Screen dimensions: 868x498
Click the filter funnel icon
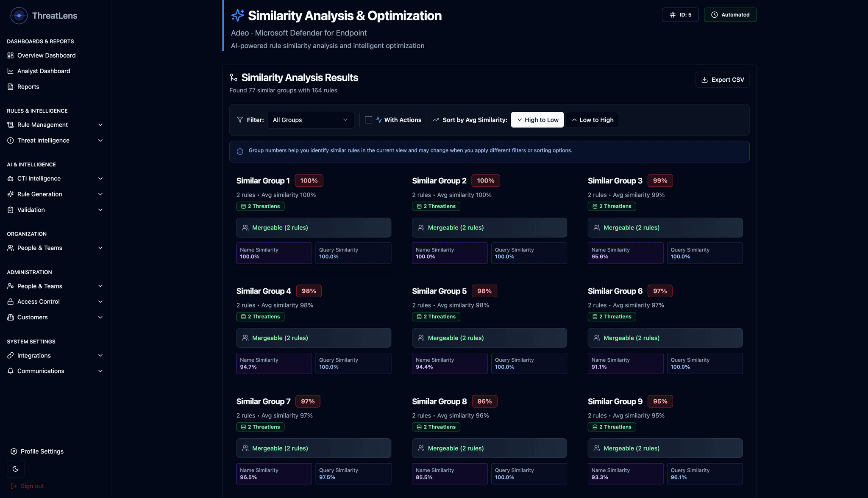(240, 120)
